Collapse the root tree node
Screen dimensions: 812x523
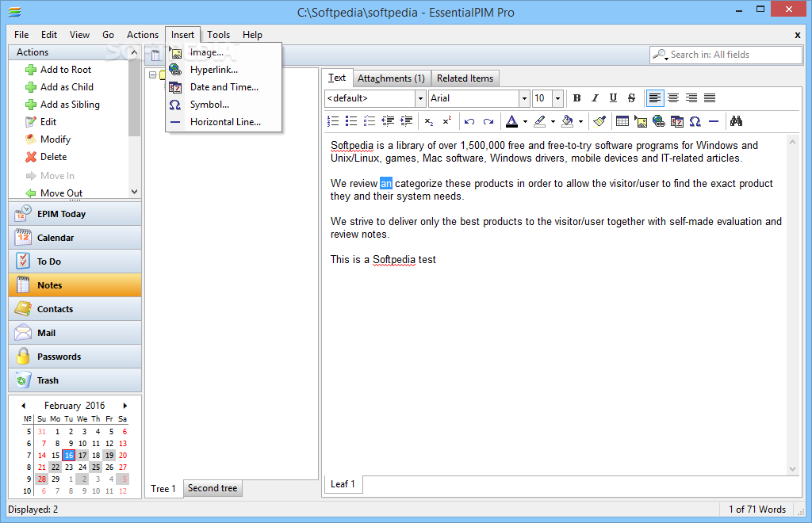(153, 75)
